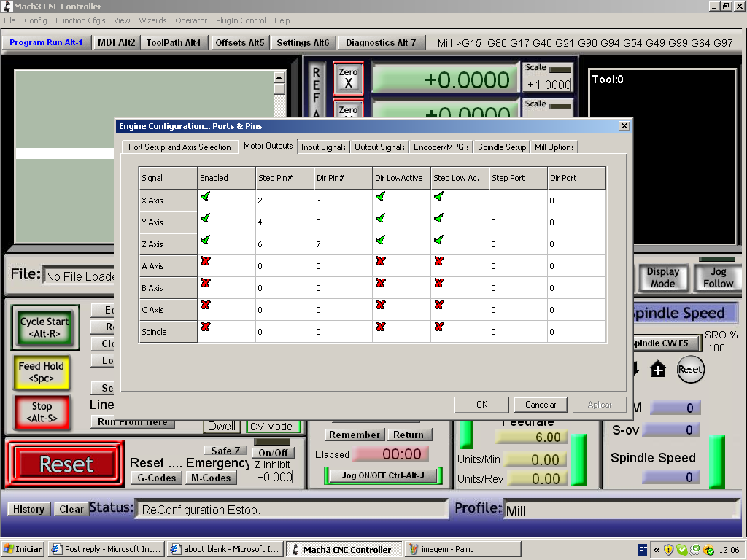Open the Wizards menu
747x560 pixels.
(x=152, y=20)
